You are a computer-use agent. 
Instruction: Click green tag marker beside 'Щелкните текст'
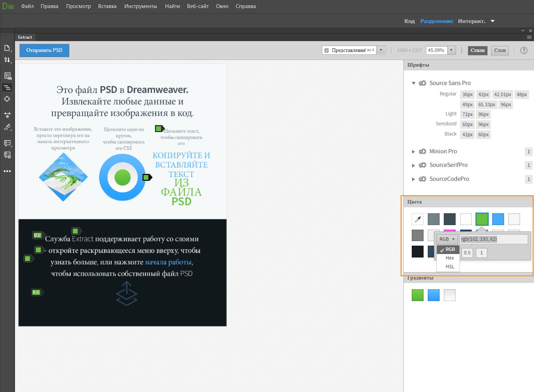tap(159, 129)
